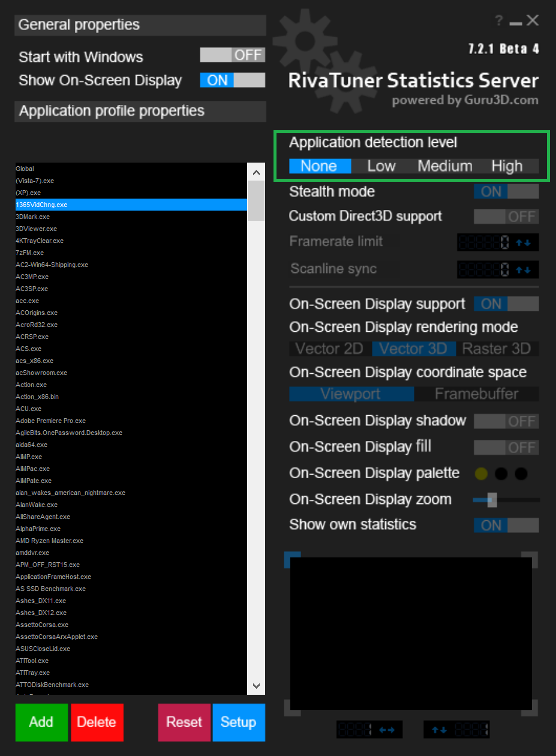The height and width of the screenshot is (756, 556).
Task: Select ApplicationFrameHost.exe profile
Action: [131, 577]
